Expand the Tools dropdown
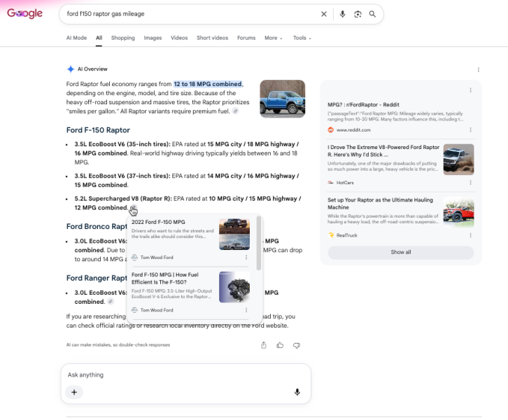 pyautogui.click(x=302, y=38)
